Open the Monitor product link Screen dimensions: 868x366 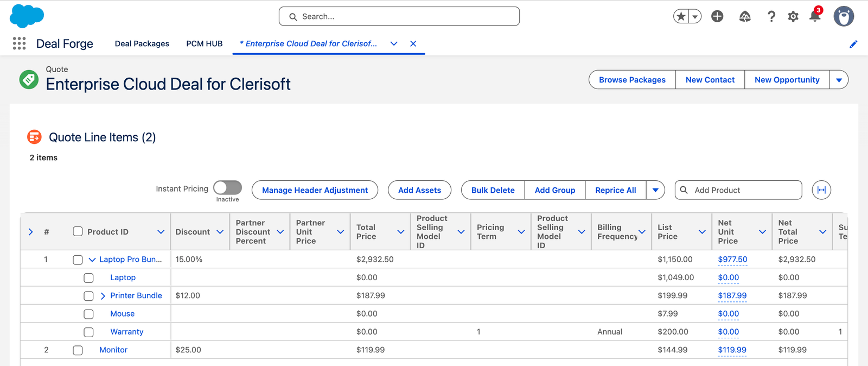[113, 350]
